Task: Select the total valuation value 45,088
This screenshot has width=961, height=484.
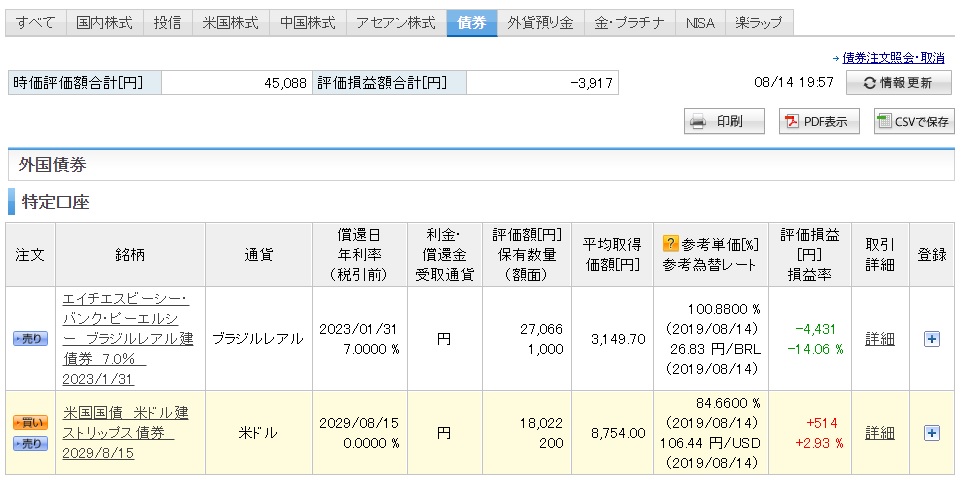Action: pos(285,83)
